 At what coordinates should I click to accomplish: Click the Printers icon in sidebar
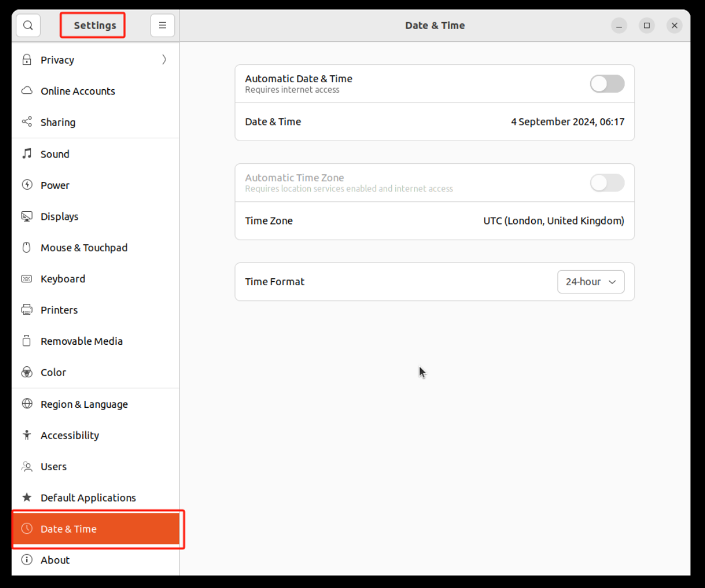(x=27, y=310)
